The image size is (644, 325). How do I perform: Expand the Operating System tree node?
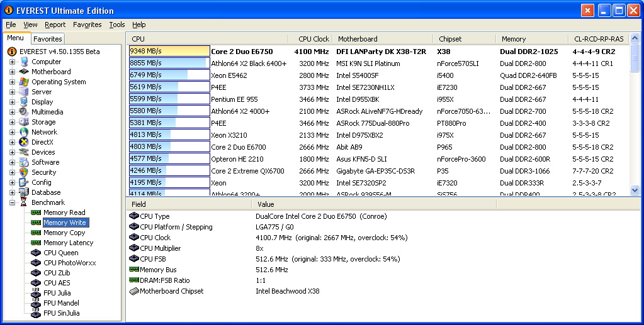tap(12, 82)
